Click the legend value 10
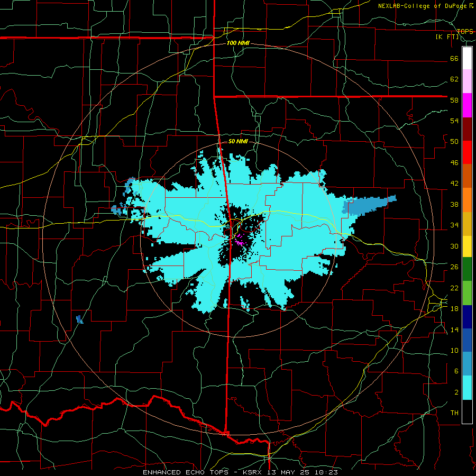The height and width of the screenshot is (476, 476). (x=454, y=351)
